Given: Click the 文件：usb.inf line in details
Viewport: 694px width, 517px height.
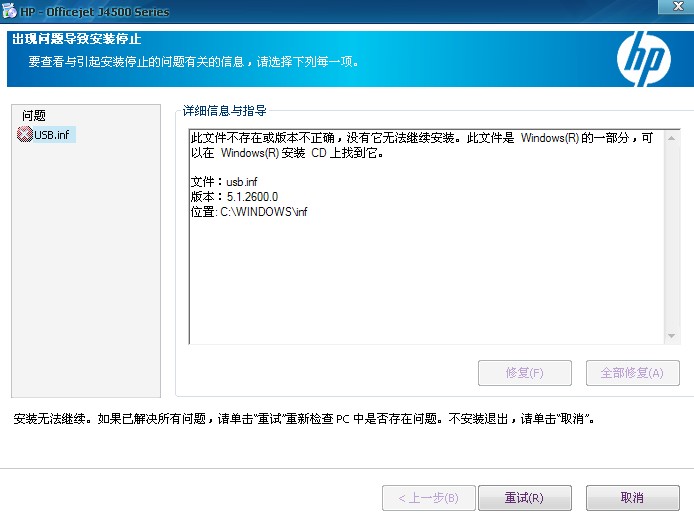Looking at the screenshot, I should [224, 182].
